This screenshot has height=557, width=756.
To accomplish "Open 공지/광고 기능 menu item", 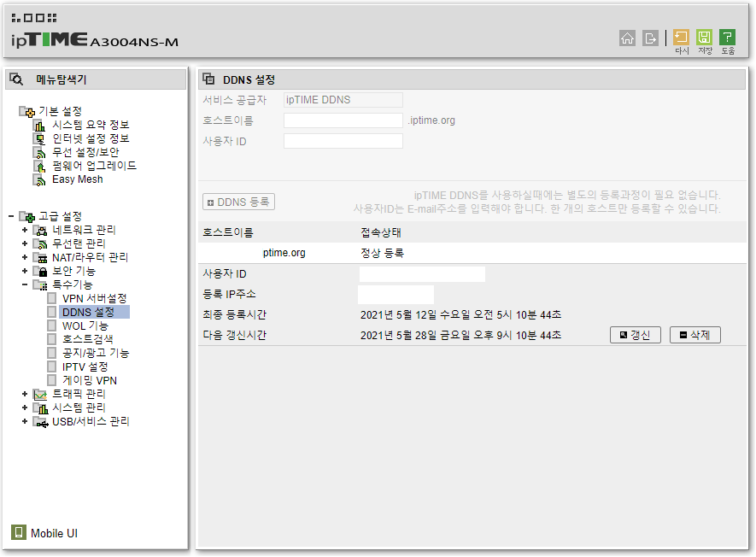I will coord(96,353).
